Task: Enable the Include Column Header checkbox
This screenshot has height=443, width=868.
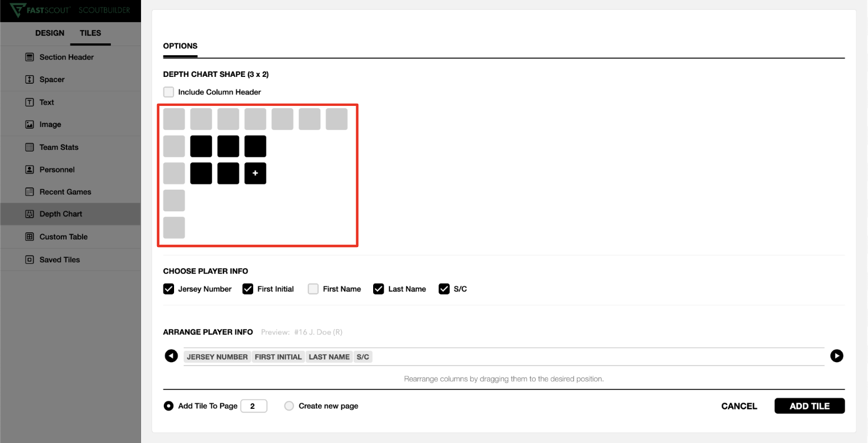Action: point(168,92)
